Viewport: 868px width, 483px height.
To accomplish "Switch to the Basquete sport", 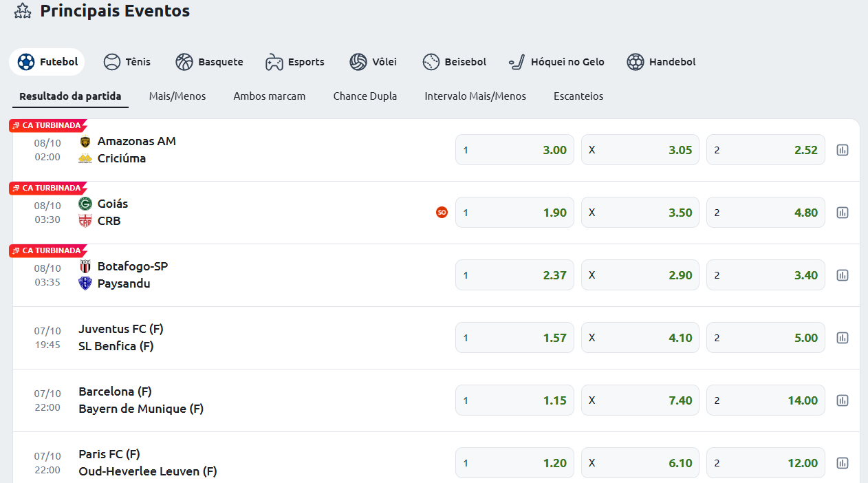I will 209,62.
